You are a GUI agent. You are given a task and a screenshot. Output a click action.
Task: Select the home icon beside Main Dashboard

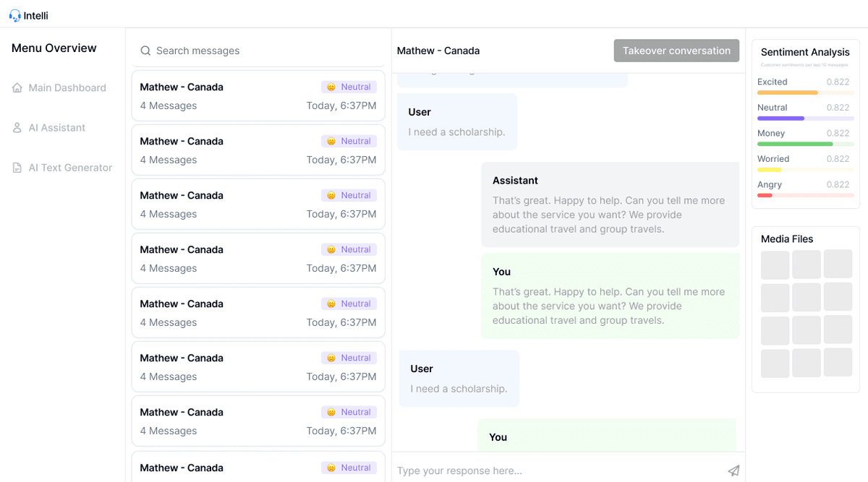coord(17,87)
